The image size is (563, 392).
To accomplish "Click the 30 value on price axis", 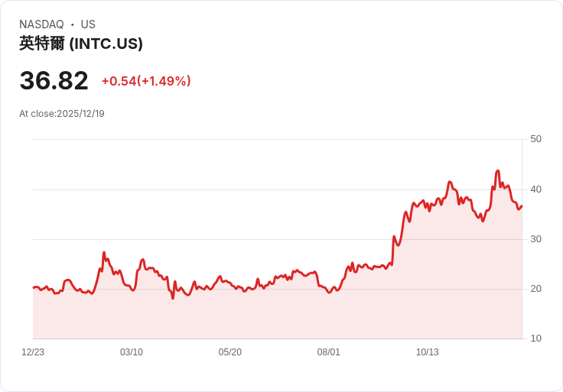I will (x=535, y=239).
